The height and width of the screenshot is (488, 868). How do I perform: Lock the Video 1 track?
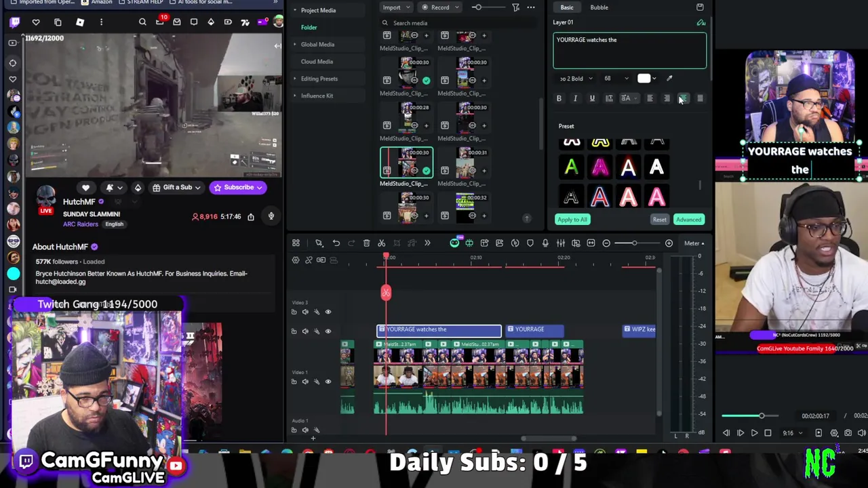[294, 382]
